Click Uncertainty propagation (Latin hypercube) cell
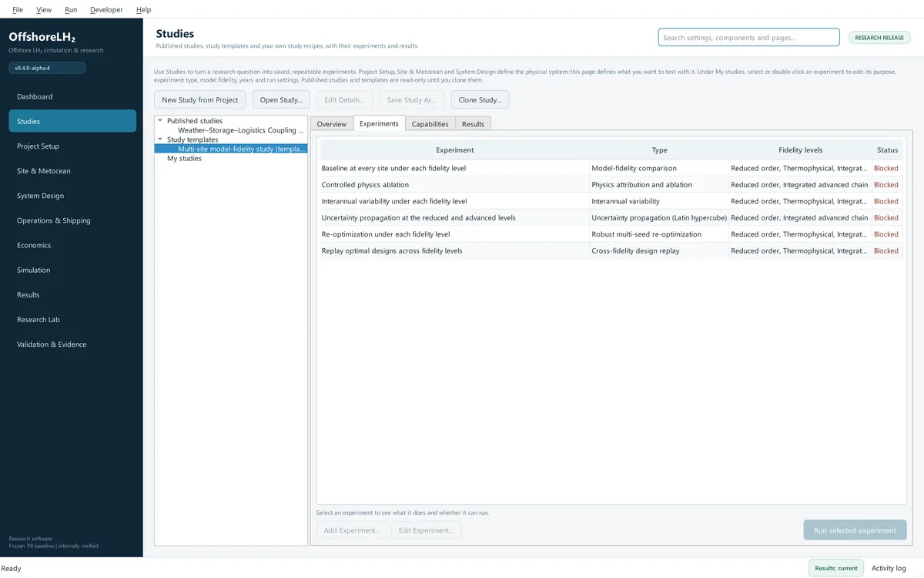Image resolution: width=924 pixels, height=578 pixels. [x=659, y=218]
